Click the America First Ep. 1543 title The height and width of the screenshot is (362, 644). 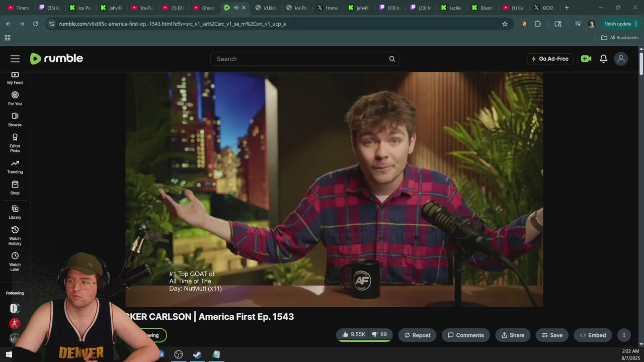(x=246, y=317)
